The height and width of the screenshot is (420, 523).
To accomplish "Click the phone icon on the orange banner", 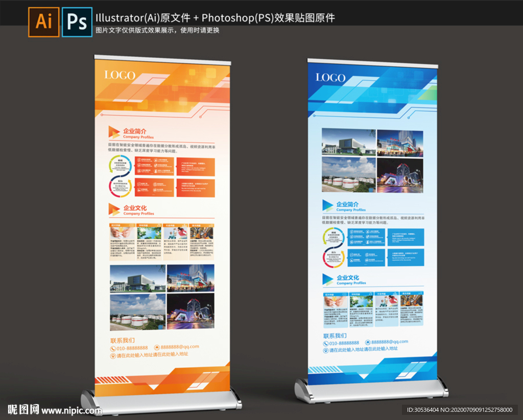I will [113, 348].
